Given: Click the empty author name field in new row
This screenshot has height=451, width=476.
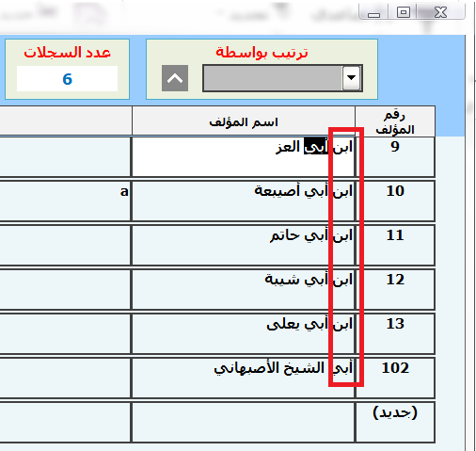Looking at the screenshot, I should (x=244, y=423).
